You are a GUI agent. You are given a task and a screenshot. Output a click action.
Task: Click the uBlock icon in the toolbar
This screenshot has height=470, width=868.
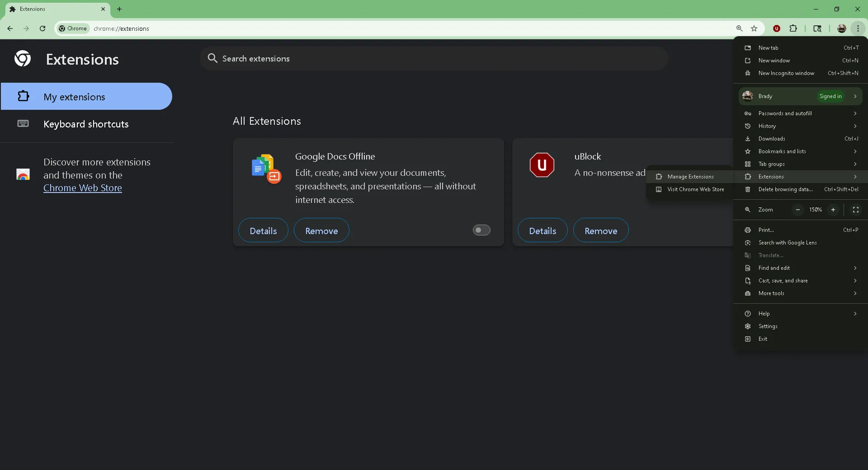pyautogui.click(x=776, y=28)
